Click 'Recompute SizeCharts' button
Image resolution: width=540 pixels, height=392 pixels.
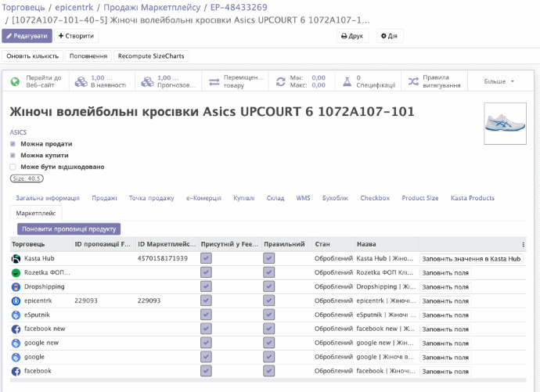tap(151, 56)
